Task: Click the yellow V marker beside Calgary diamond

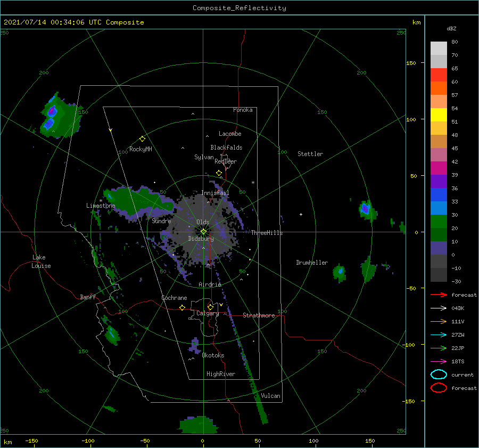Action: (221, 305)
